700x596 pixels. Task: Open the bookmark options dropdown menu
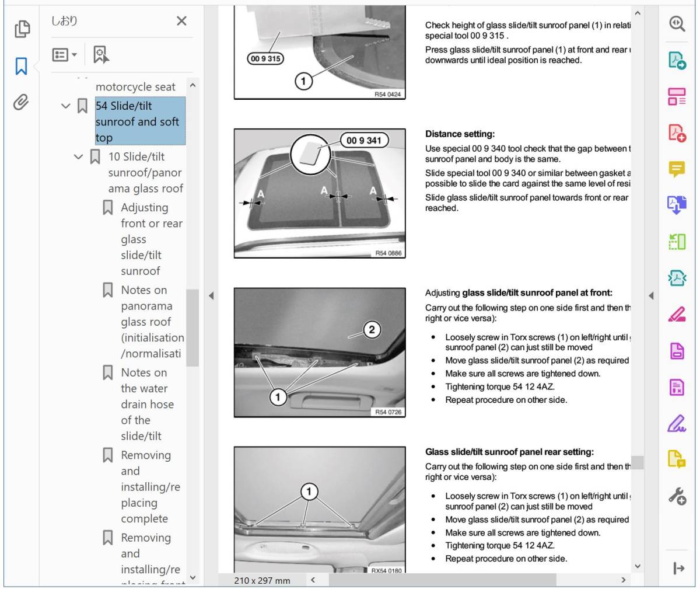tap(64, 55)
